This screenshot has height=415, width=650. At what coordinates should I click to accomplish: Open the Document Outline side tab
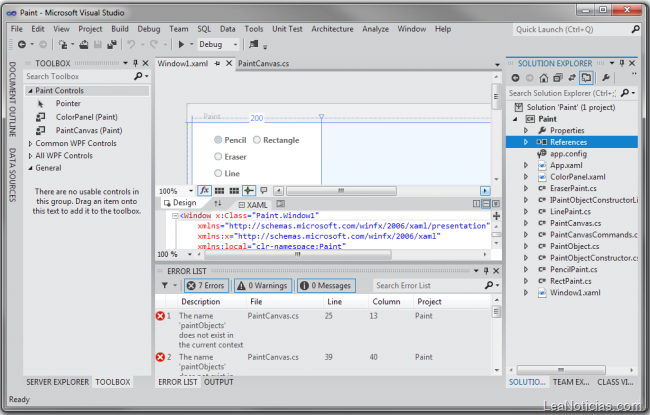pos(12,99)
